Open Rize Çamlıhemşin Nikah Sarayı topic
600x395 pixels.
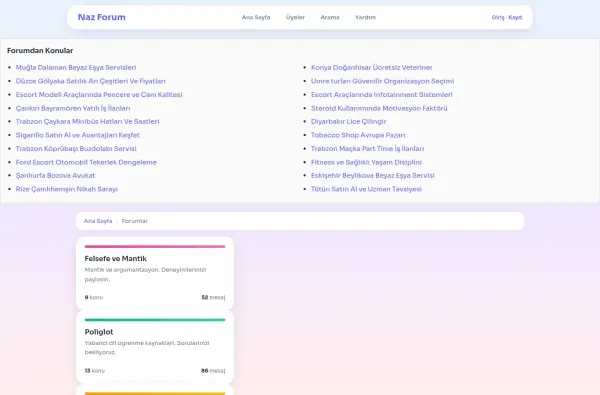pos(67,189)
